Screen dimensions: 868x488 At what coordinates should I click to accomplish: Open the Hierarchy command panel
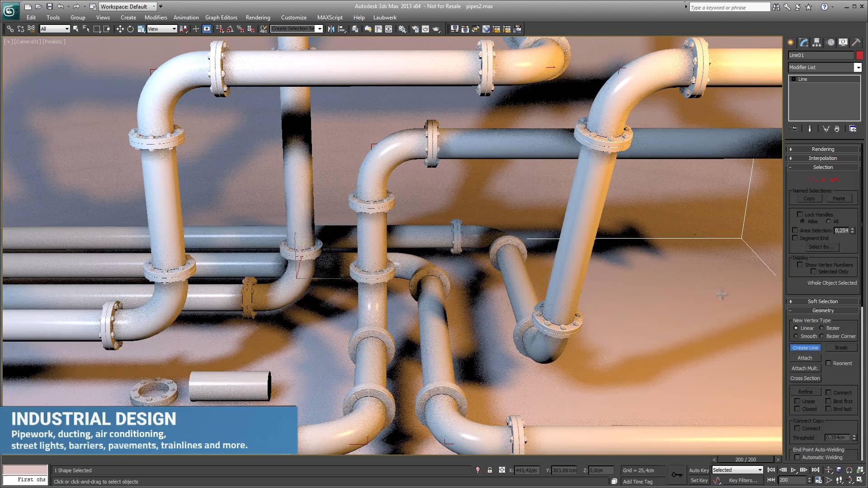point(817,42)
